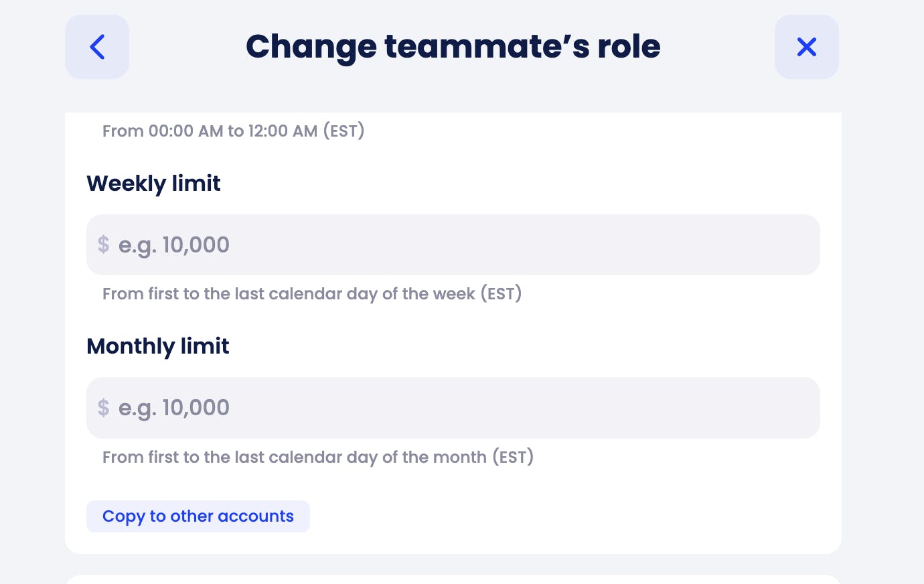Close the Change teammate's role dialog
This screenshot has width=924, height=584.
point(807,47)
